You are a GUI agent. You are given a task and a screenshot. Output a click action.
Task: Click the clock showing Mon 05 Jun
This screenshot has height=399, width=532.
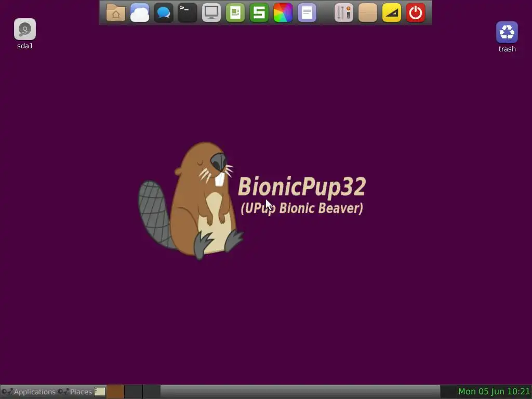tap(494, 392)
